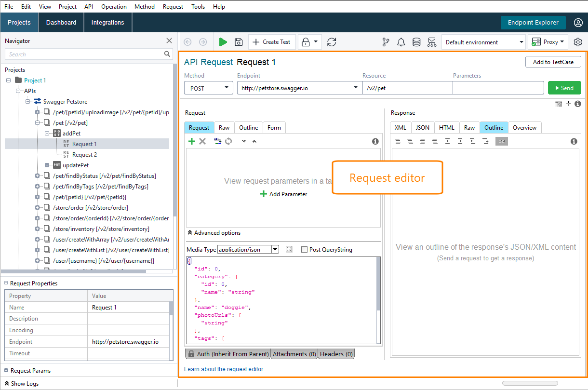The height and width of the screenshot is (390, 588).
Task: Click Add to TestCase button
Action: click(553, 62)
